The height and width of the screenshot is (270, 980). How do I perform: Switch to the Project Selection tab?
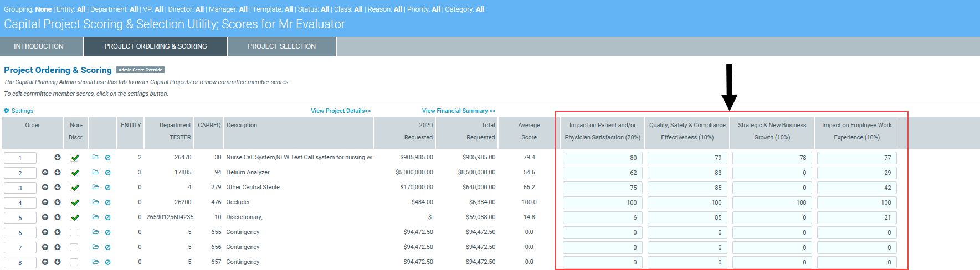[281, 46]
